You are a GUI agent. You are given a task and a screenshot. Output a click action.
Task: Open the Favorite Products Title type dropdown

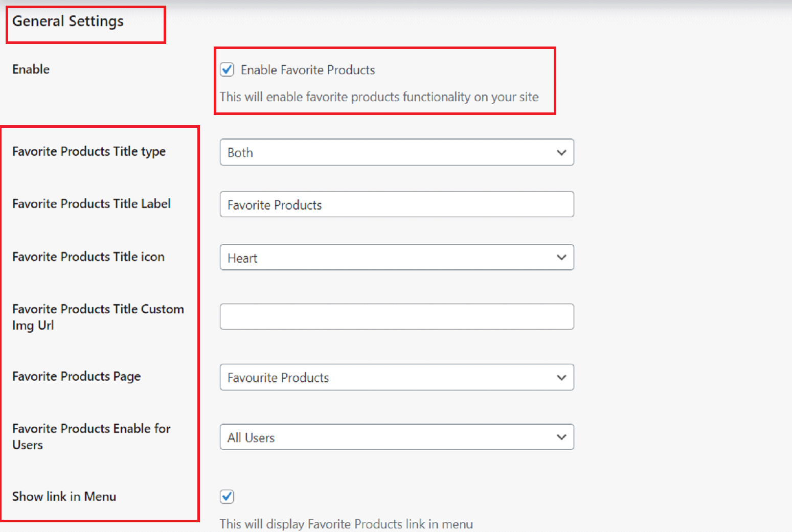coord(397,152)
